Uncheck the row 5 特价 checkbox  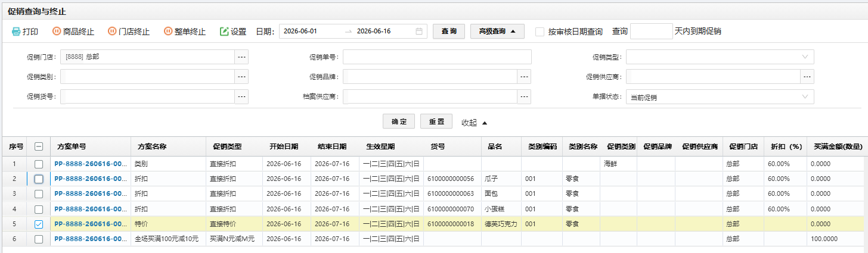[39, 224]
